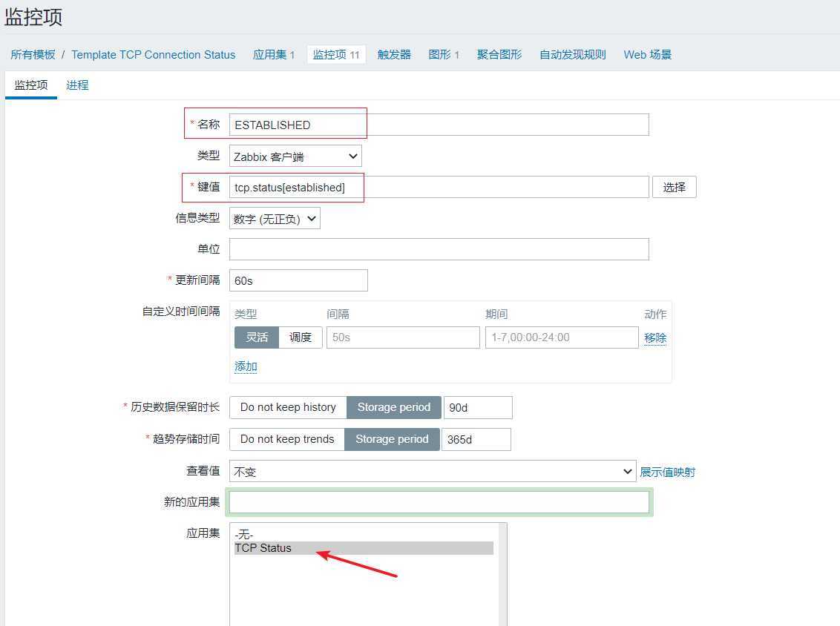Click the 移除 link to remove the interval row
The height and width of the screenshot is (626, 840).
654,337
